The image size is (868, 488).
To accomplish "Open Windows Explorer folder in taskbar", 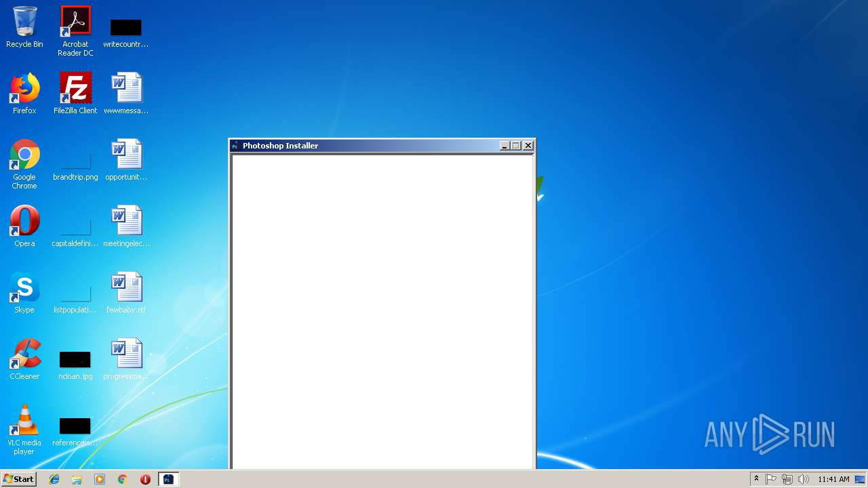I will coord(77,479).
